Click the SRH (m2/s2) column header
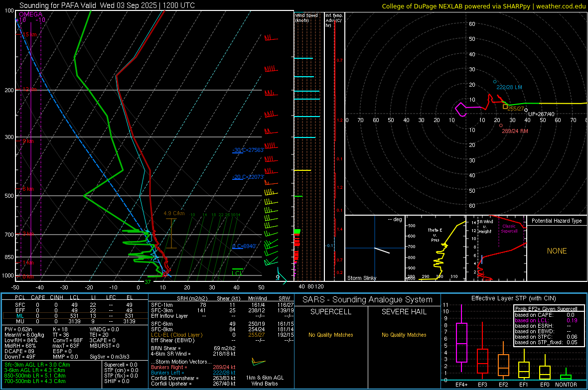Image resolution: width=588 pixels, height=390 pixels. click(192, 298)
